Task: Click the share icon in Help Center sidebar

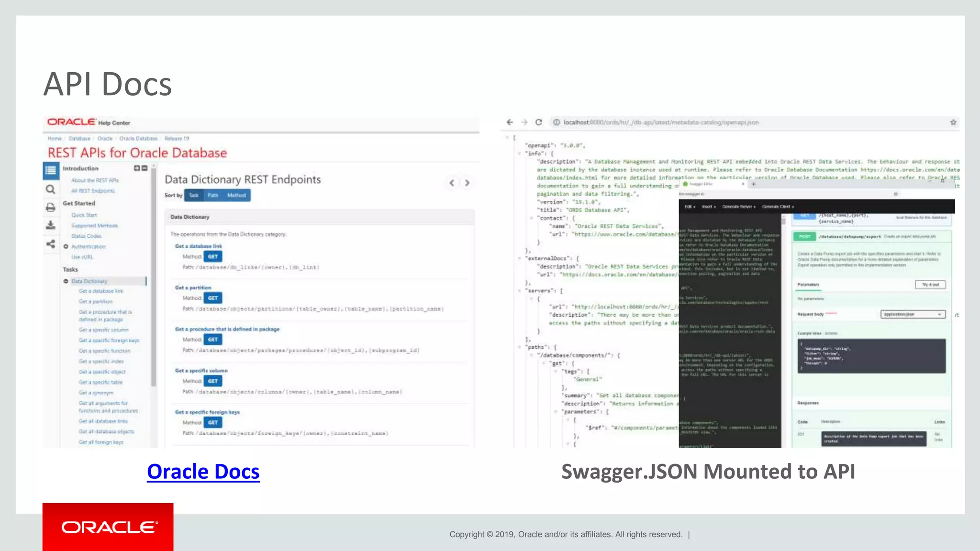Action: (50, 244)
